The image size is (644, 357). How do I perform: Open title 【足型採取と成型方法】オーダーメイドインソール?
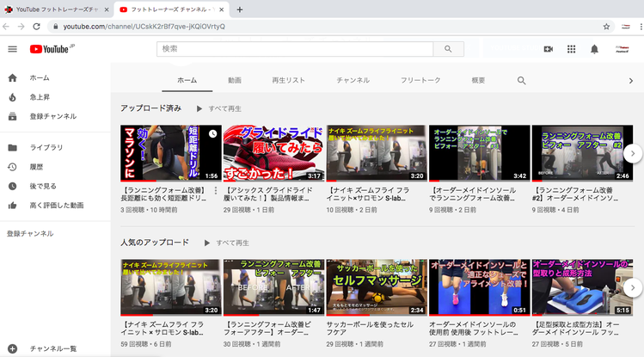[575, 329]
